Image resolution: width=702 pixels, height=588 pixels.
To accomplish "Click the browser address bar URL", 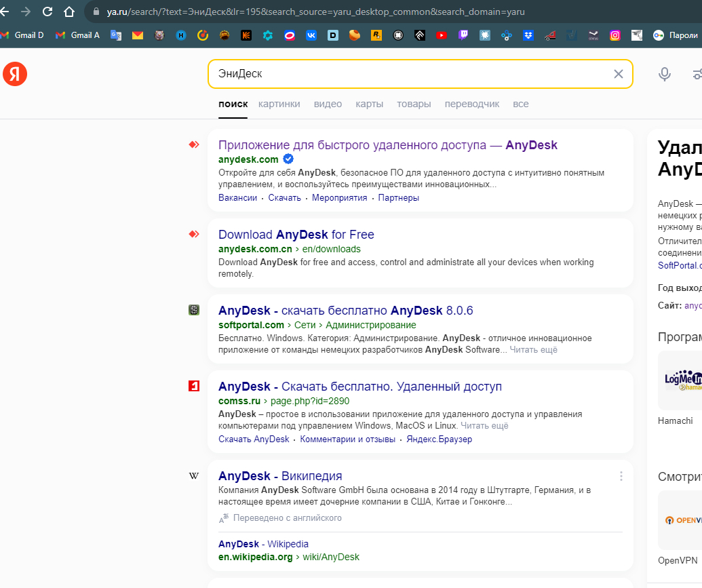I will (315, 12).
